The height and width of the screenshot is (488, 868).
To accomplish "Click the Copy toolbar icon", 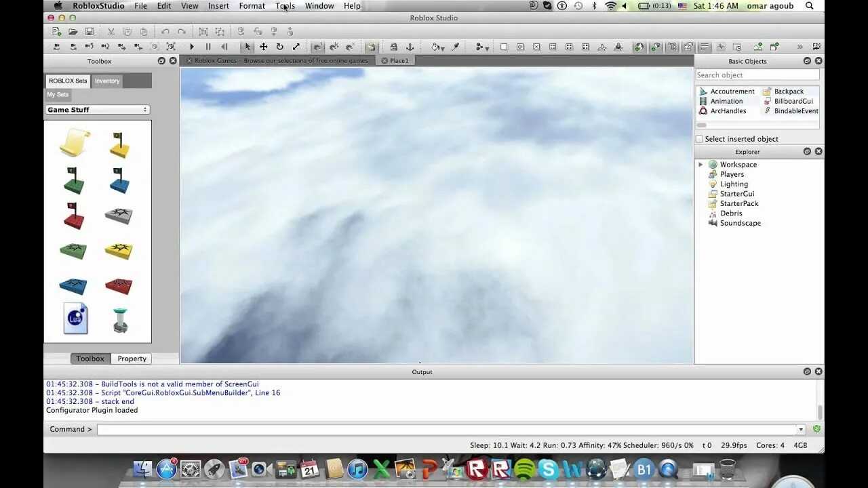I will [x=127, y=31].
